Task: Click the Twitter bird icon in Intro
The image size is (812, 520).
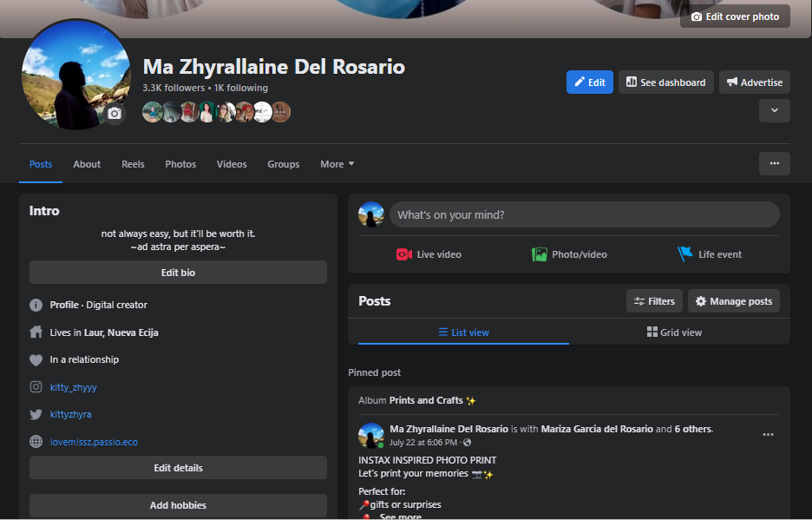Action: pyautogui.click(x=36, y=414)
